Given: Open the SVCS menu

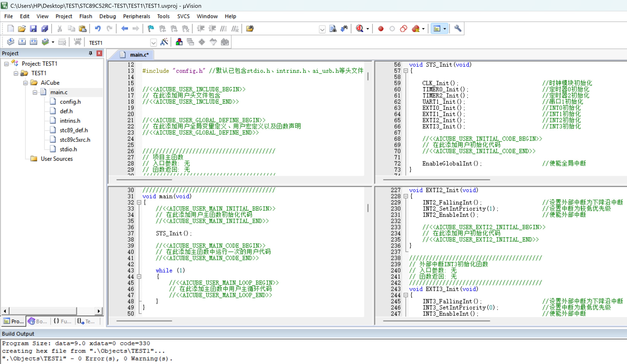Looking at the screenshot, I should tap(183, 16).
